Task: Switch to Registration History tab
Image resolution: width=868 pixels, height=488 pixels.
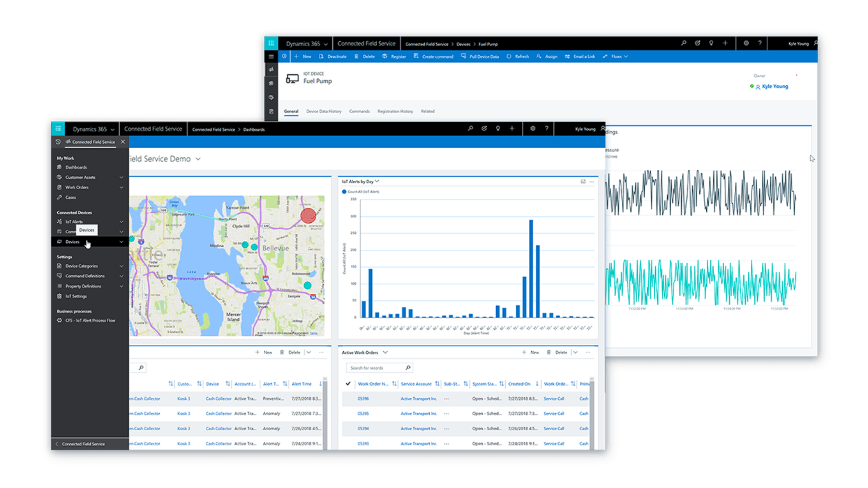Action: 395,111
